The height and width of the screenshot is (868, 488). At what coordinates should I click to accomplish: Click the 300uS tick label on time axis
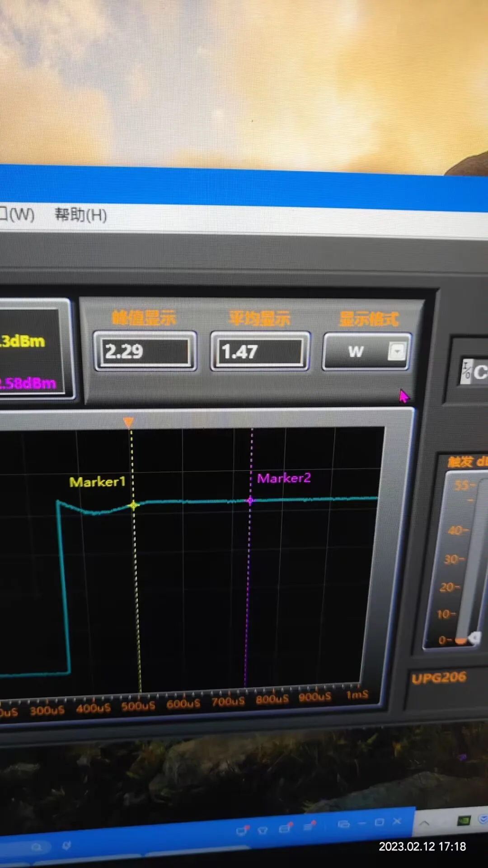pyautogui.click(x=47, y=711)
